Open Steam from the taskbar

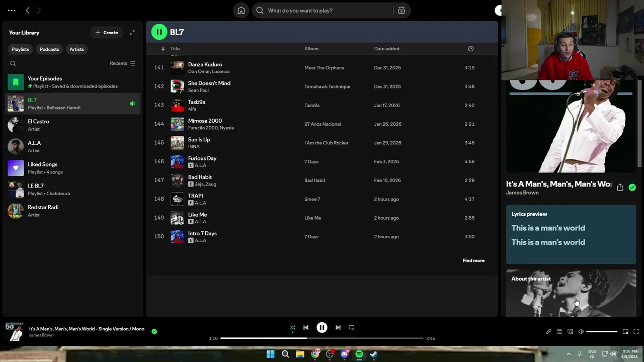pyautogui.click(x=374, y=354)
